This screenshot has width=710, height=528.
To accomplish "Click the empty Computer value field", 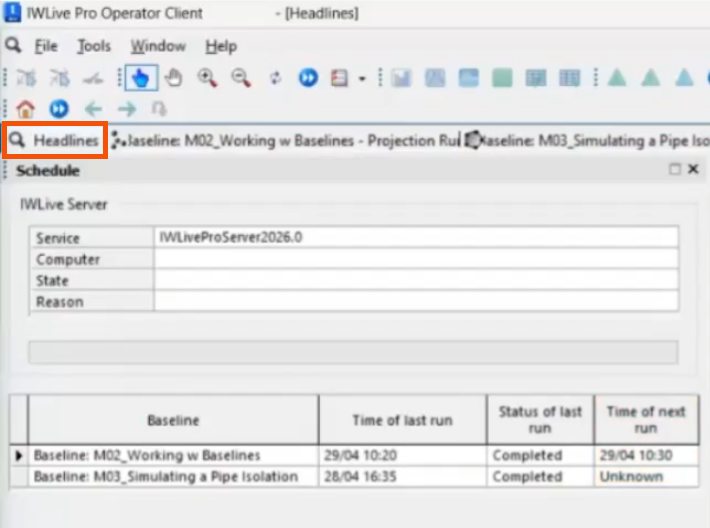I will pyautogui.click(x=416, y=259).
